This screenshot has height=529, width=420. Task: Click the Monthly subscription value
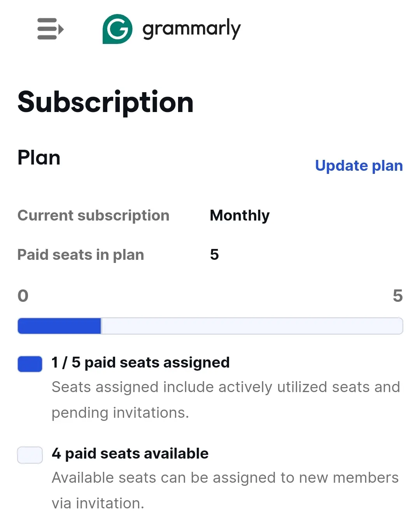(x=240, y=215)
